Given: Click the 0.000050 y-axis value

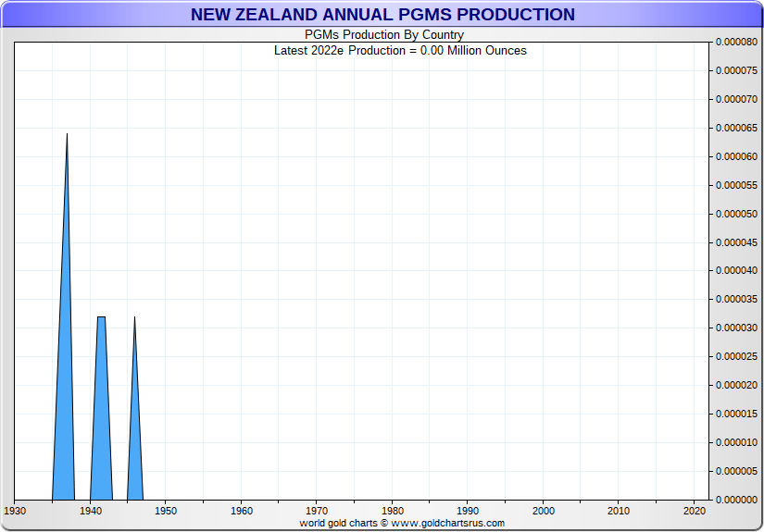Looking at the screenshot, I should [x=736, y=214].
